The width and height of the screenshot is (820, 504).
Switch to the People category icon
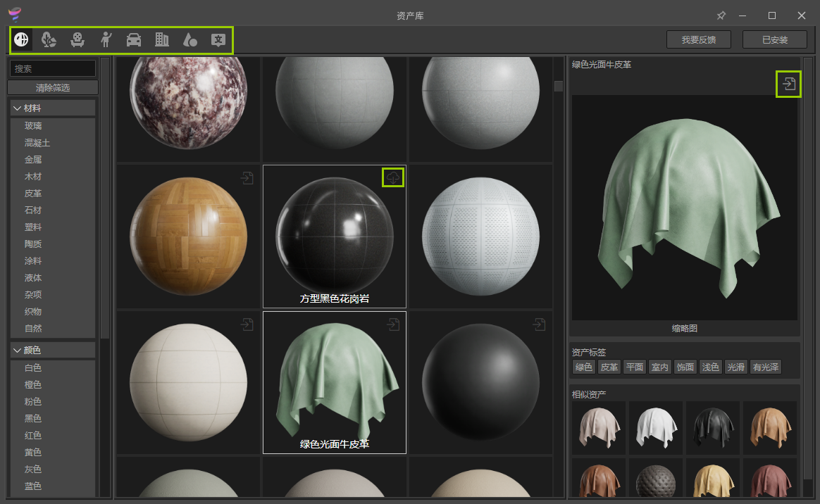point(106,39)
